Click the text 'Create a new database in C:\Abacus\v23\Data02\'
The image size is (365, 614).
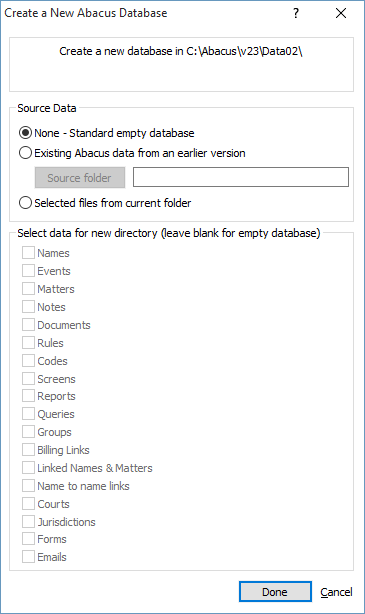coord(181,51)
